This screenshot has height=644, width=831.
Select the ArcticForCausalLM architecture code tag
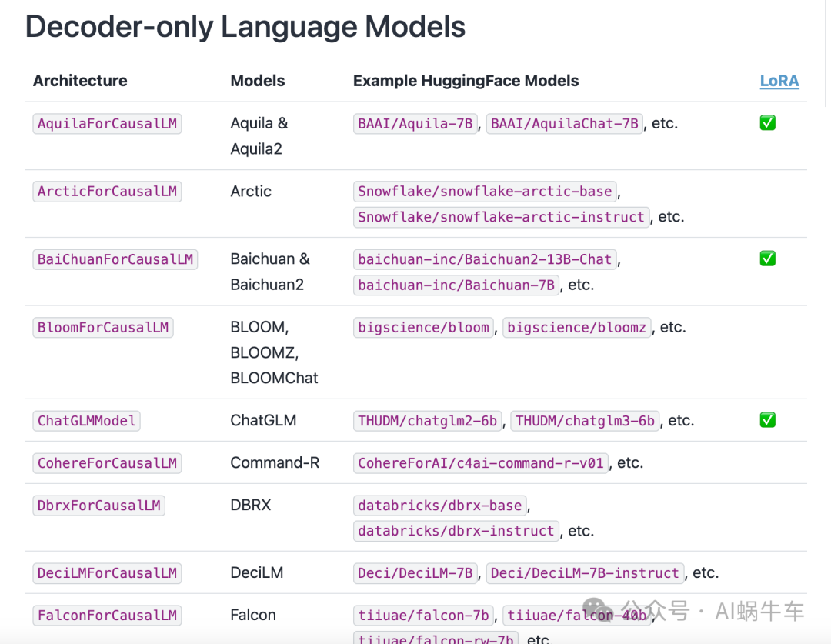[x=107, y=192]
